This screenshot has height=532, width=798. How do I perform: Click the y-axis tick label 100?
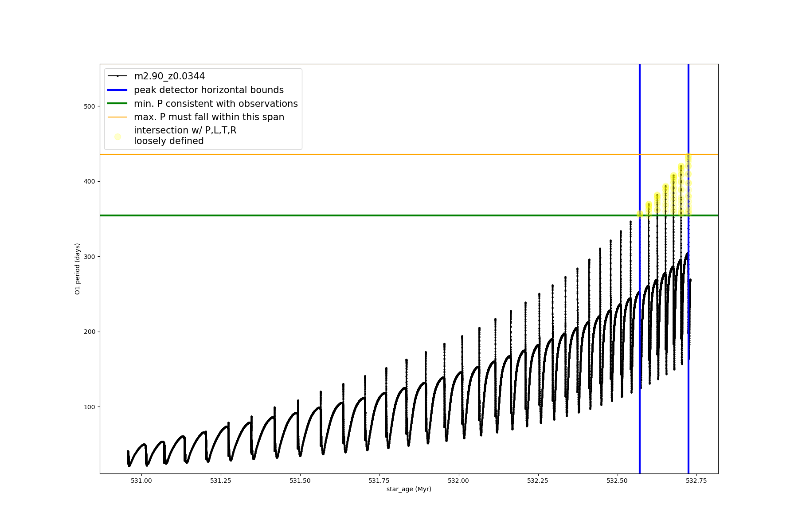[x=89, y=407]
